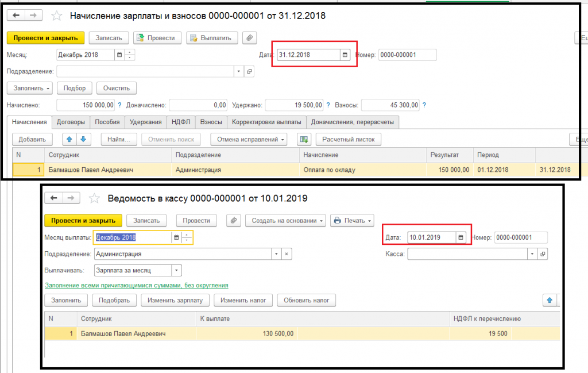Switch to the НДФЛ tab
The height and width of the screenshot is (373, 588).
pos(181,122)
